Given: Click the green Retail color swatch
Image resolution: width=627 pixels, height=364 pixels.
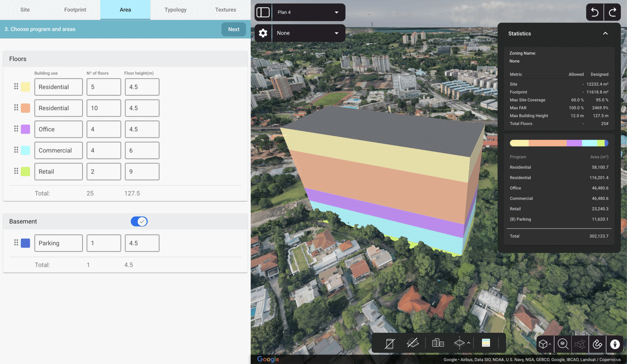Looking at the screenshot, I should (25, 172).
